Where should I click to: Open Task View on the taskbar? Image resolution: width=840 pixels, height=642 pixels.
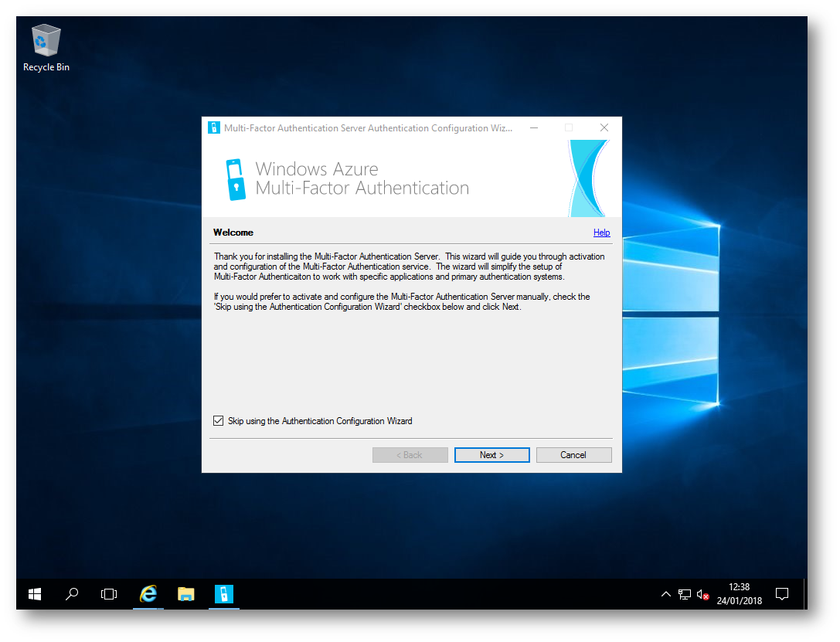coord(109,594)
